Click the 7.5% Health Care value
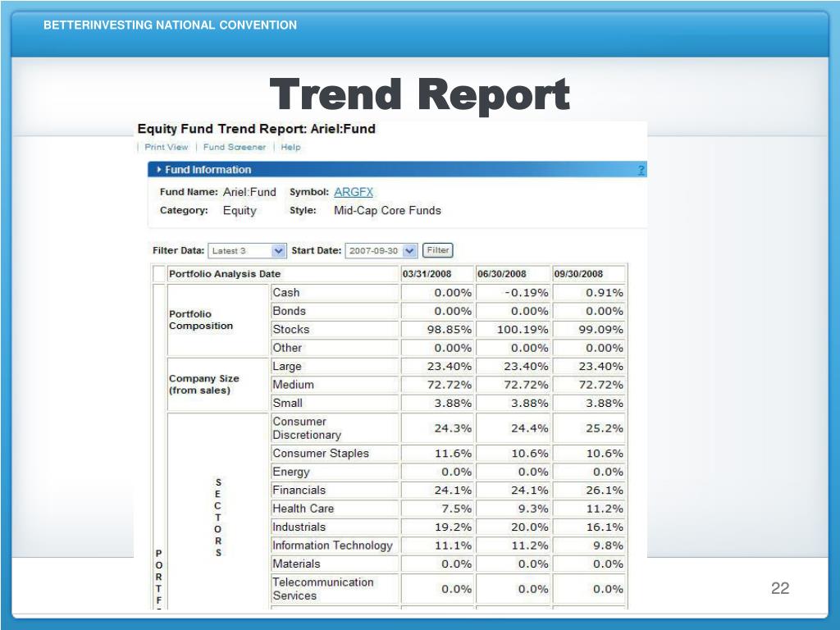 456,509
